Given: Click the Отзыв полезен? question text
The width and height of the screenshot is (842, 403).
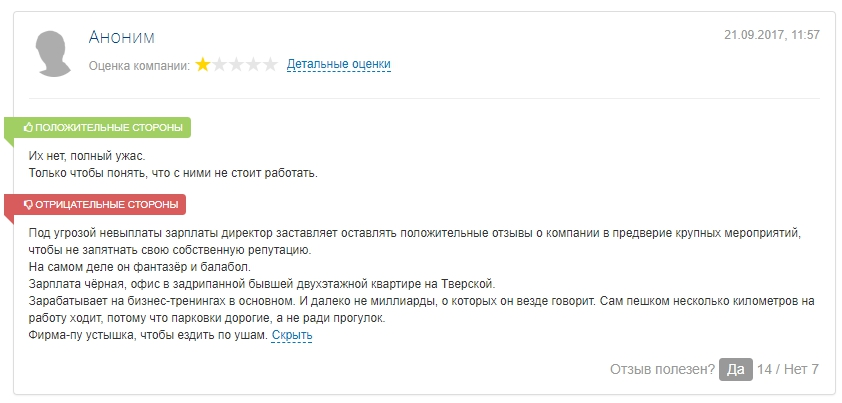Looking at the screenshot, I should (663, 370).
